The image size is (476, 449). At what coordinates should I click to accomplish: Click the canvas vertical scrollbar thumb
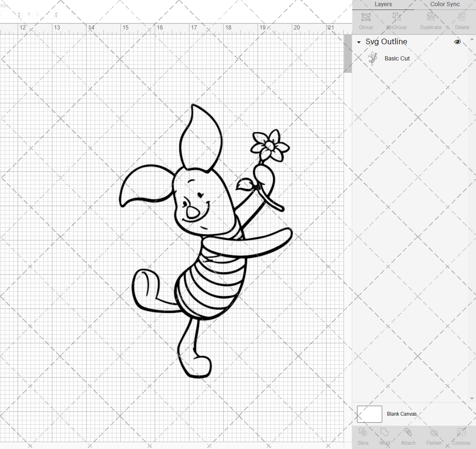click(347, 53)
